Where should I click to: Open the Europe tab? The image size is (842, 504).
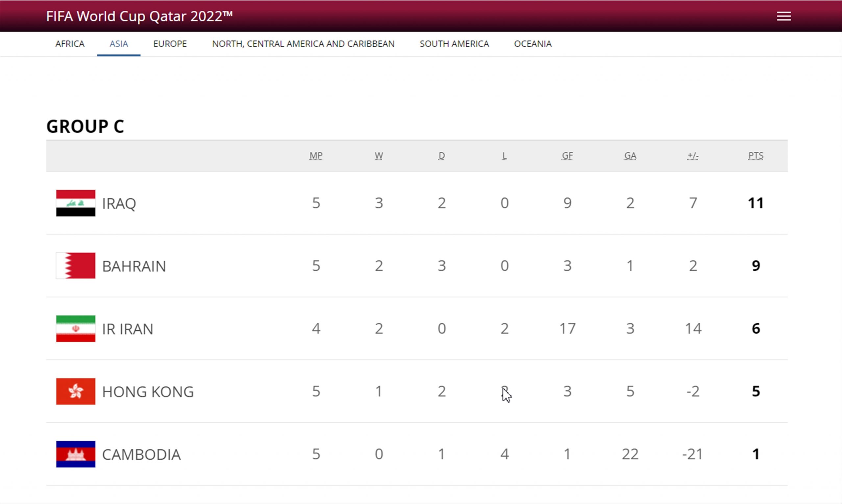(170, 44)
